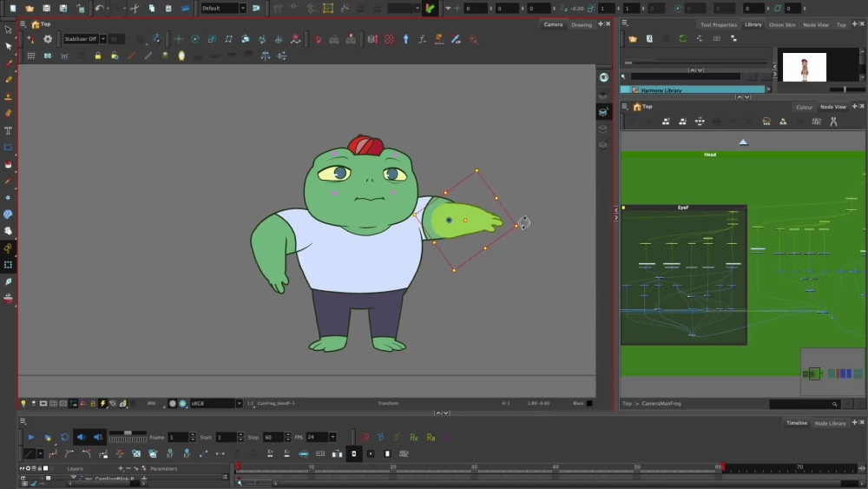Toggle the white solo square in Layers header
This screenshot has height=489, width=868.
coord(45,468)
